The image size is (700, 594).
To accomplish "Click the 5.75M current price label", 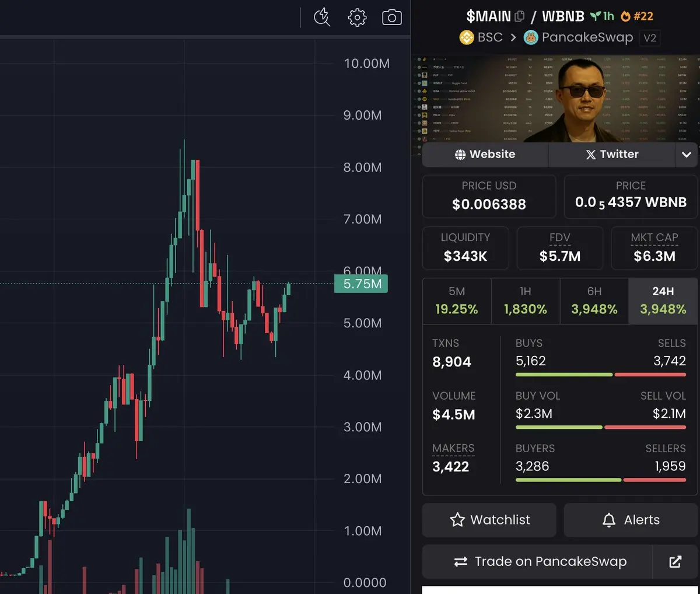I will (x=361, y=284).
